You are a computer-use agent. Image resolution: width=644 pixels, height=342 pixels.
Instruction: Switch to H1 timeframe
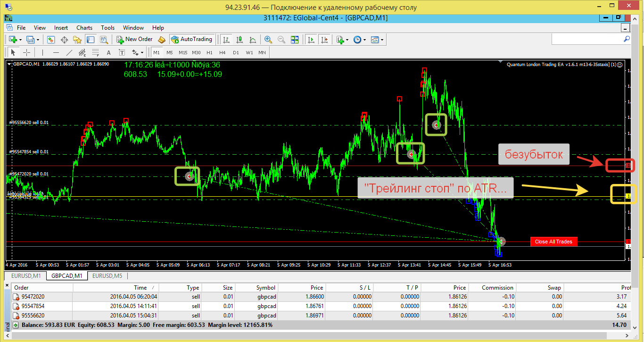click(x=209, y=52)
